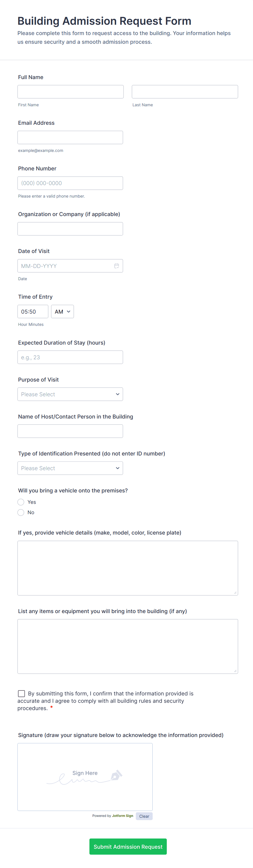253x868 pixels.
Task: Click the Time of Entry hour field
Action: tap(33, 312)
